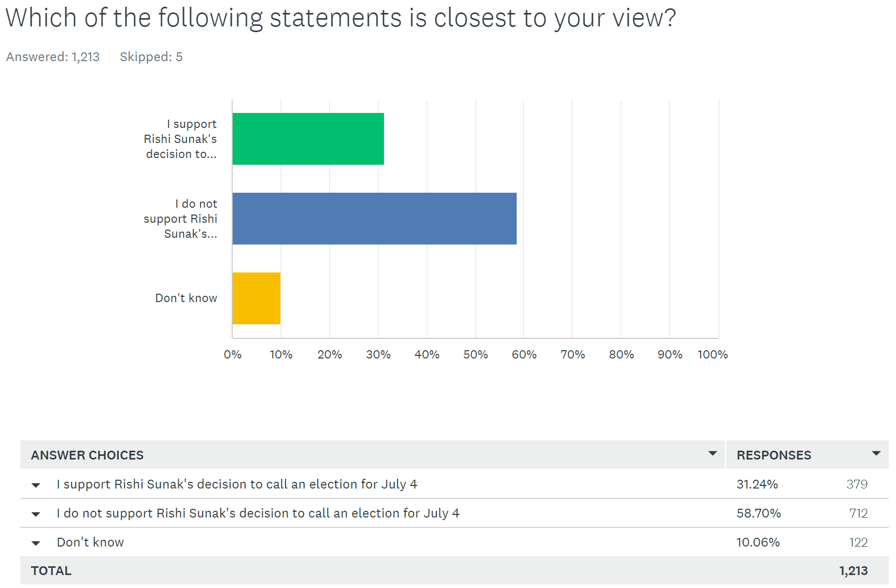Click the 58.70% response percentage
Screen dimensions: 896x588
pyautogui.click(x=758, y=513)
